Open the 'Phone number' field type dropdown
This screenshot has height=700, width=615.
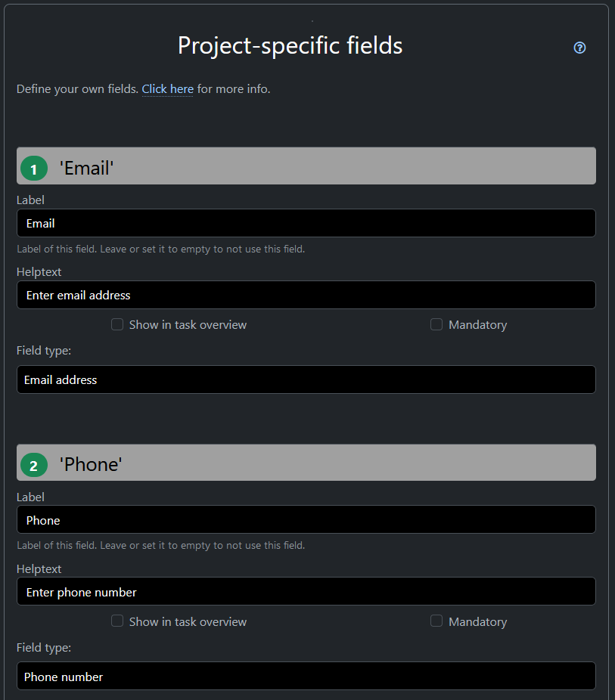tap(306, 677)
